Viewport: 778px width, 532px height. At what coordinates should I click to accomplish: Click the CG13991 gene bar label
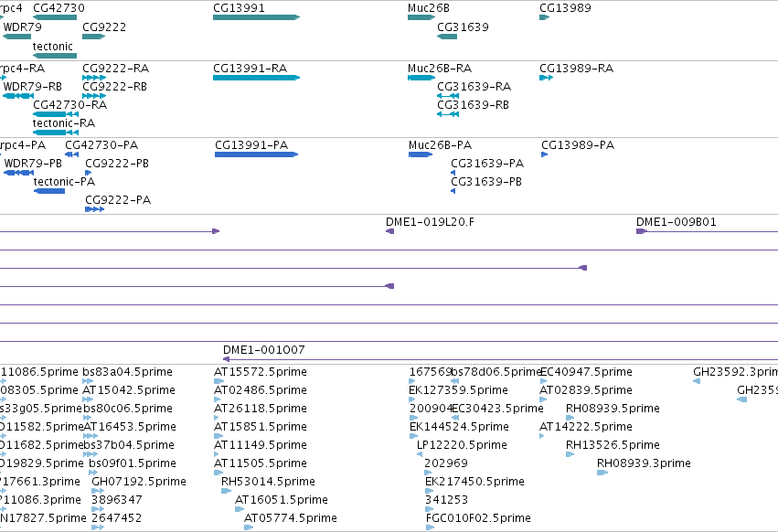[x=239, y=8]
